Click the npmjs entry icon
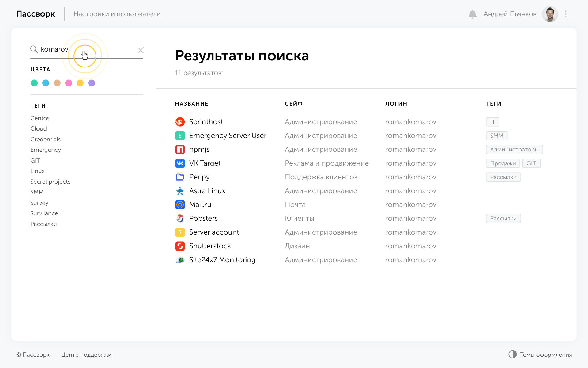Image resolution: width=588 pixels, height=368 pixels. [x=180, y=149]
